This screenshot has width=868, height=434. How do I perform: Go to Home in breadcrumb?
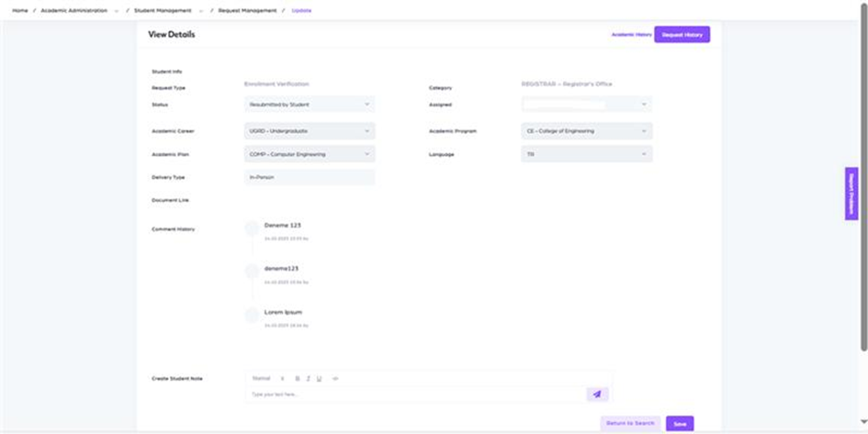click(19, 10)
